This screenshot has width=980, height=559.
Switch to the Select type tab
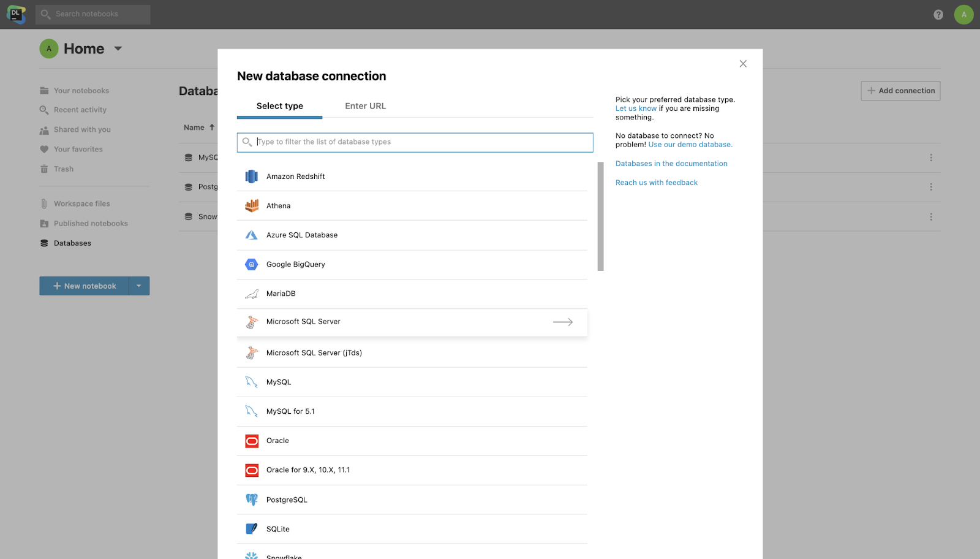point(279,106)
